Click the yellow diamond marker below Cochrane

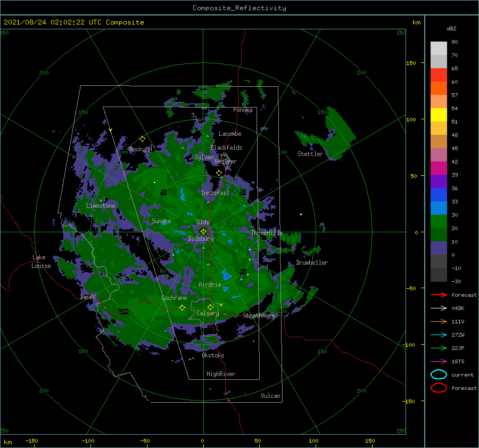point(182,307)
